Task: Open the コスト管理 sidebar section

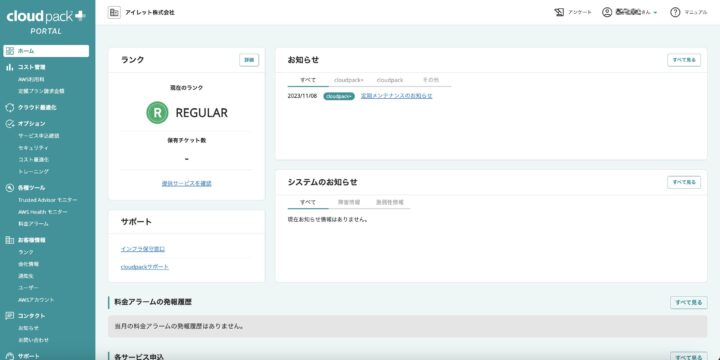Action: [x=32, y=67]
